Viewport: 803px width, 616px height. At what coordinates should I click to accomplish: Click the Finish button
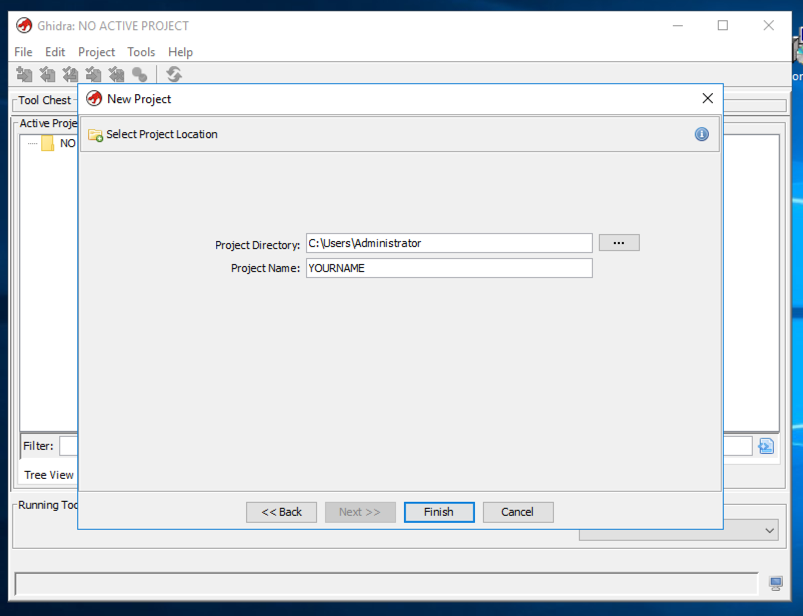coord(439,512)
